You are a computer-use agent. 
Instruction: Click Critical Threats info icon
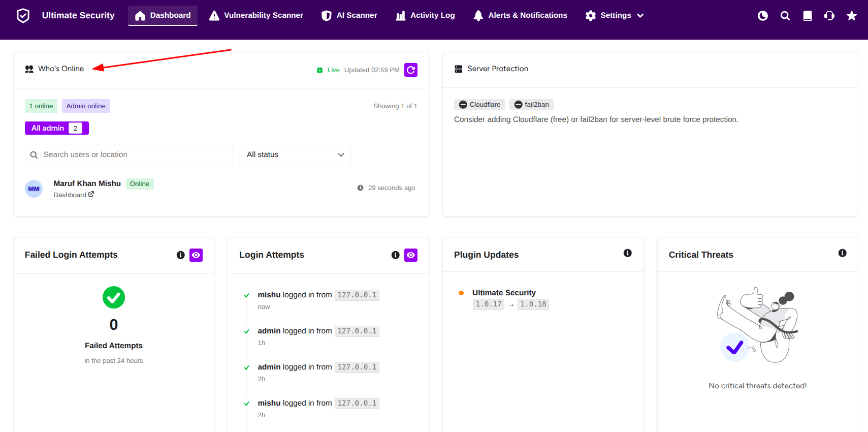(842, 253)
